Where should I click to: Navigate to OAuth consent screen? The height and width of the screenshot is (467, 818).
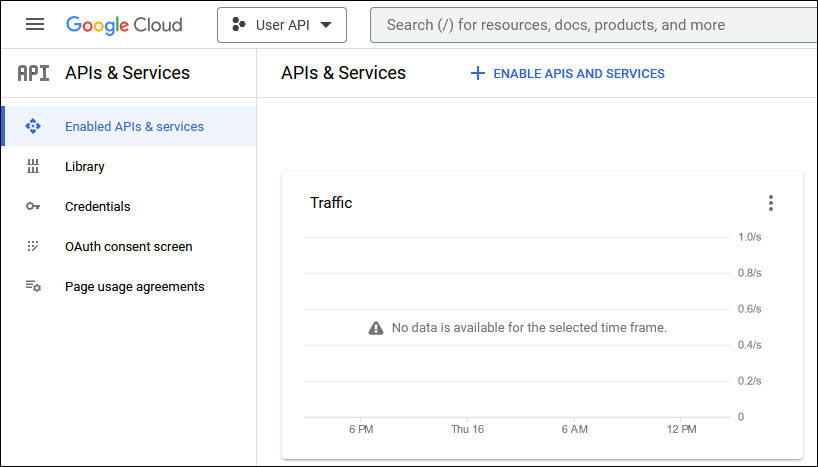click(128, 247)
